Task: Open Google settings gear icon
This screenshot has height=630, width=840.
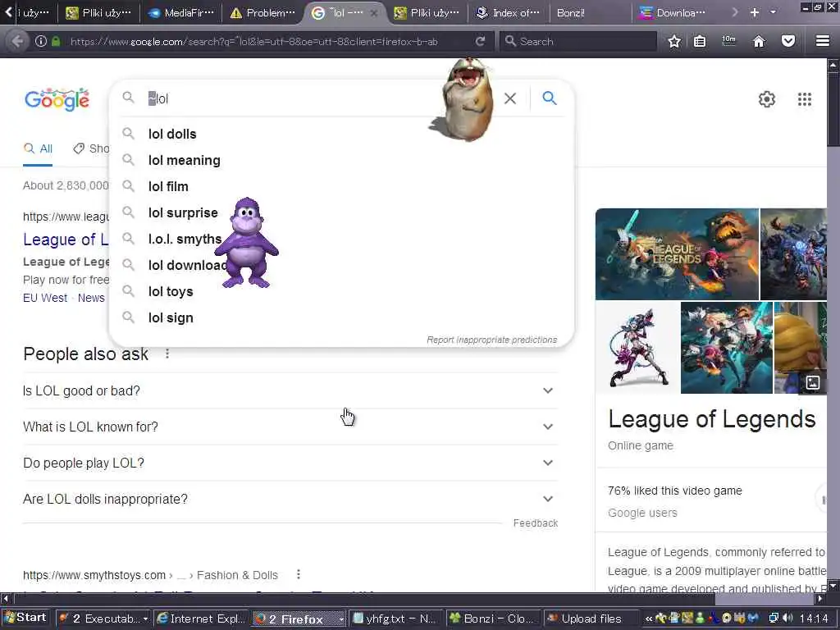Action: point(767,99)
